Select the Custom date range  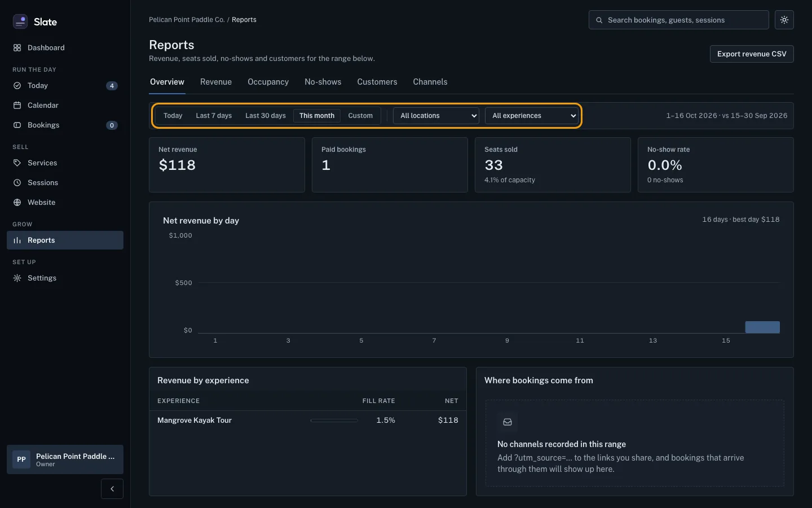360,116
